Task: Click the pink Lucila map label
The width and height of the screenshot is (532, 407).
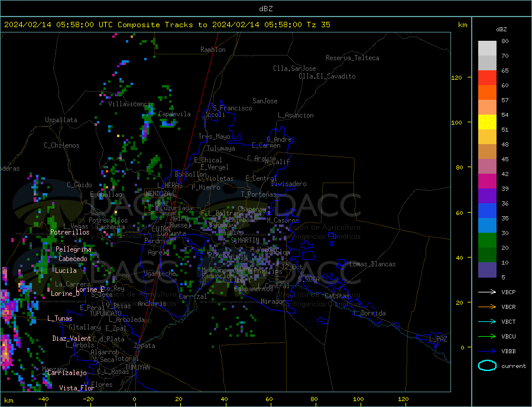Action: coord(66,271)
